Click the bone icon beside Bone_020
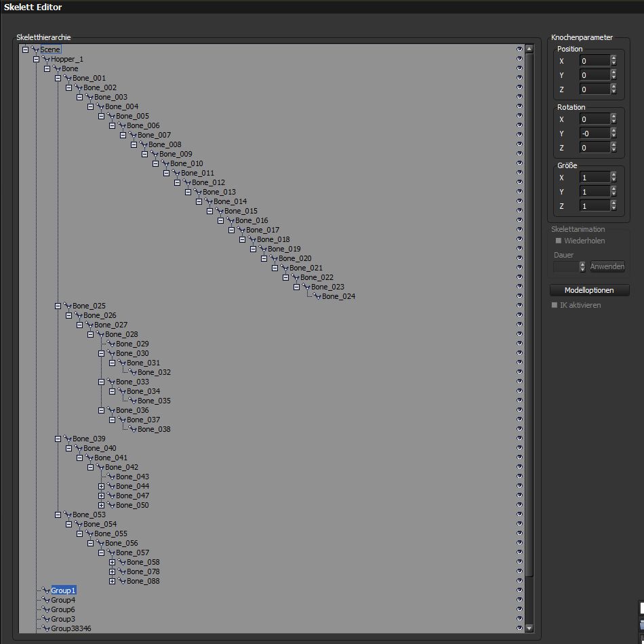The image size is (644, 644). [274, 258]
